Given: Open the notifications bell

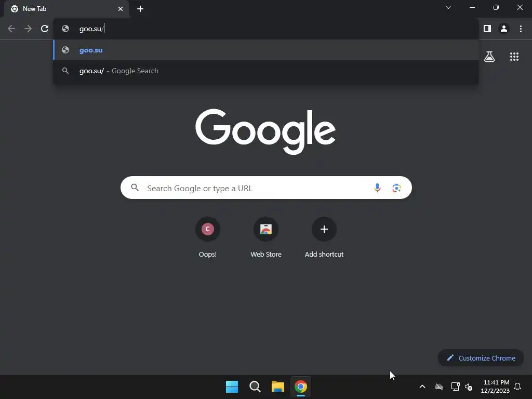Looking at the screenshot, I should coord(517,387).
